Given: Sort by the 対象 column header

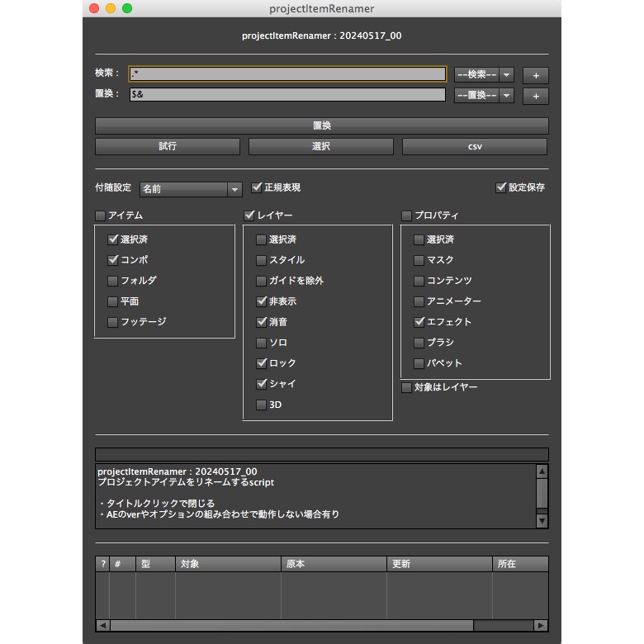Looking at the screenshot, I should [x=229, y=564].
